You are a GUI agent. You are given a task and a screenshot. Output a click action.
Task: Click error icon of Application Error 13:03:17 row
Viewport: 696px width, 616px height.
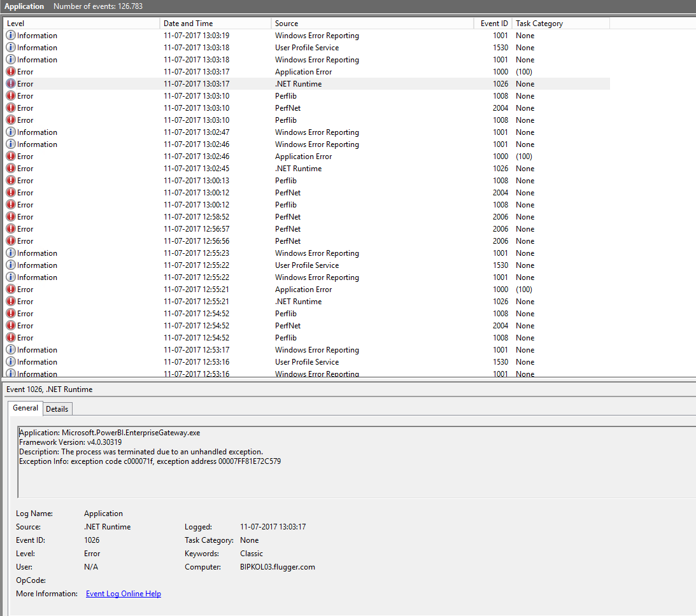[x=11, y=71]
